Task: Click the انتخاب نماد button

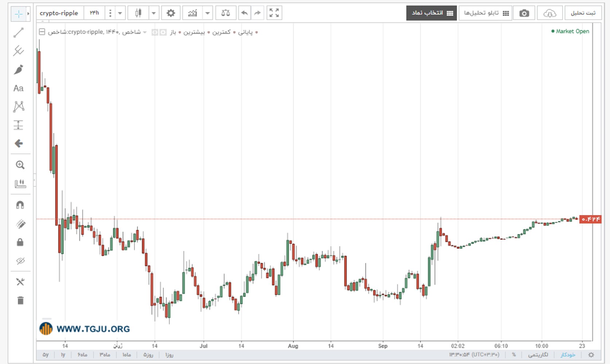Action: click(x=432, y=13)
